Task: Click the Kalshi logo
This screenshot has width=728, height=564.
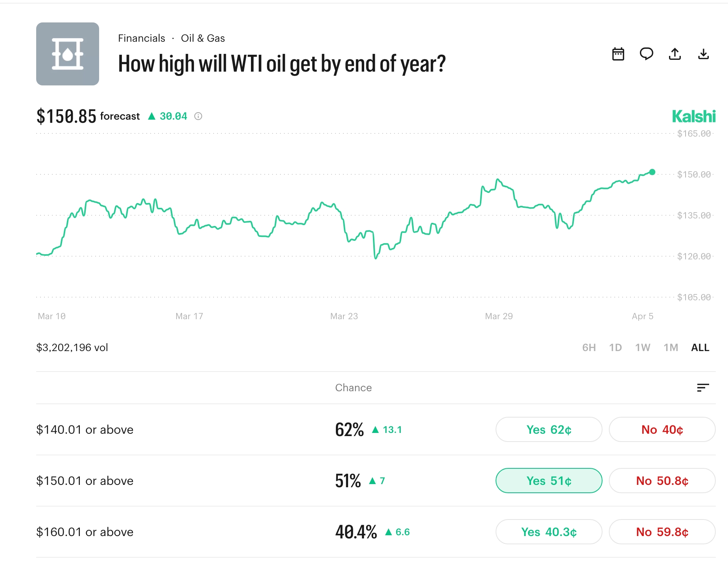Action: (694, 116)
